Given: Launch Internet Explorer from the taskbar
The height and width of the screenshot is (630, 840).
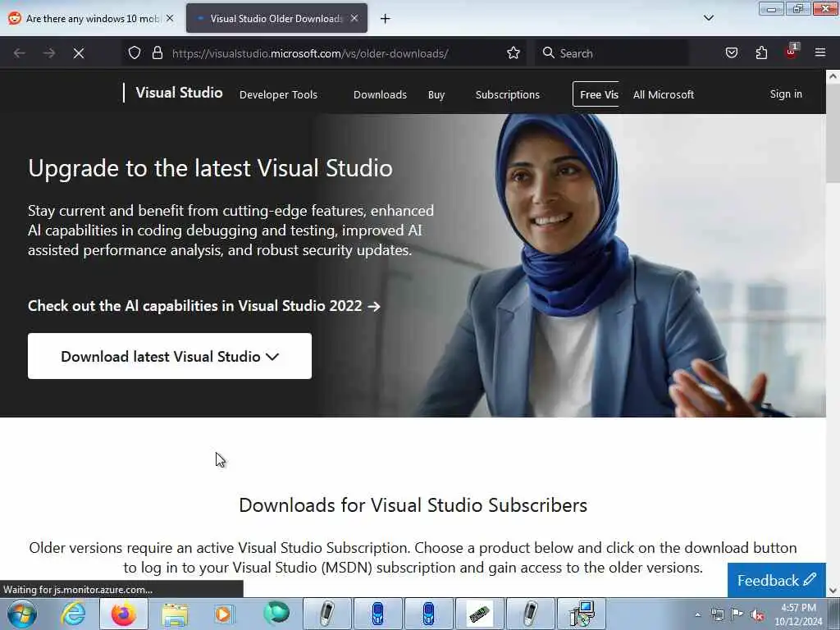Looking at the screenshot, I should 72,614.
